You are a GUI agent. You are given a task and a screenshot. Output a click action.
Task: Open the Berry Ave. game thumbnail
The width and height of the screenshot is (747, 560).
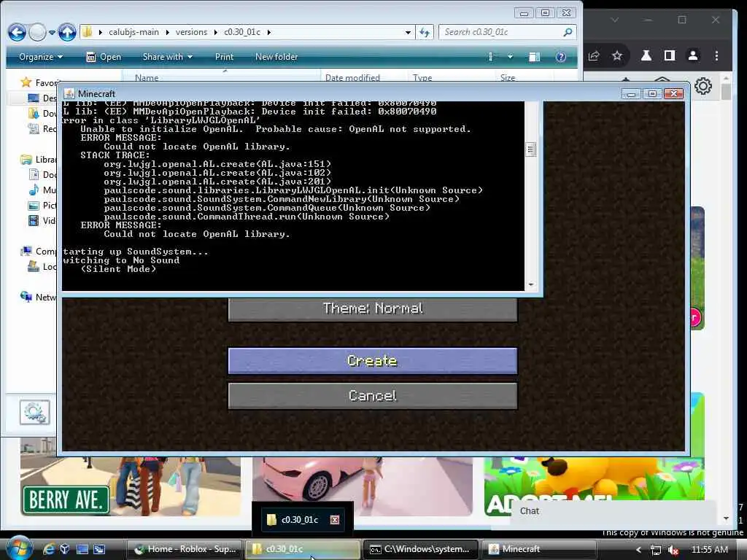[x=131, y=486]
